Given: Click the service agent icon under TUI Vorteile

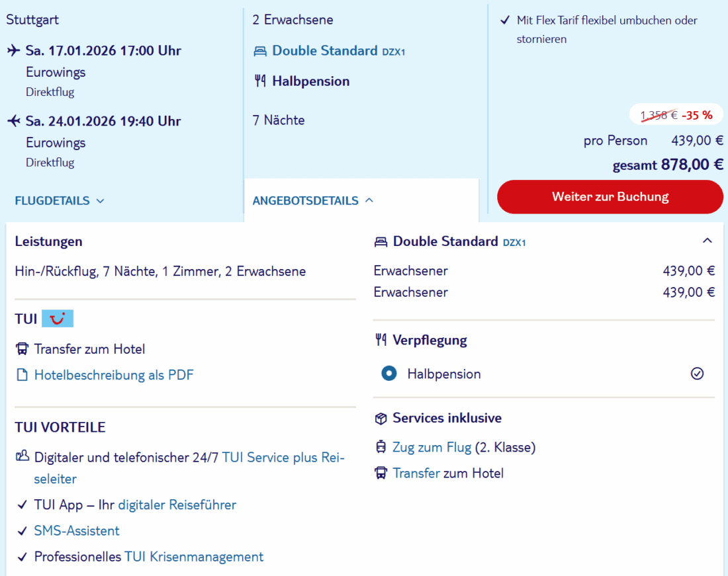Looking at the screenshot, I should (x=23, y=456).
